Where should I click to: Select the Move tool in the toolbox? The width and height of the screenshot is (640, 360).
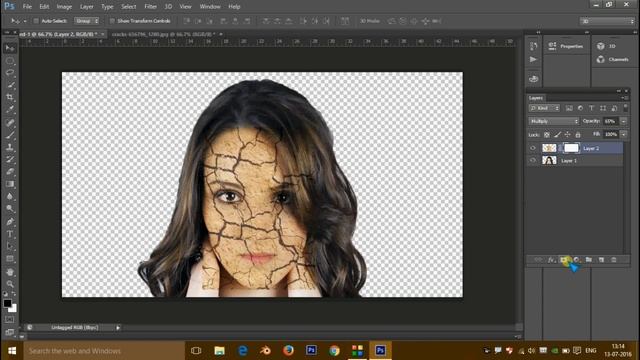10,48
